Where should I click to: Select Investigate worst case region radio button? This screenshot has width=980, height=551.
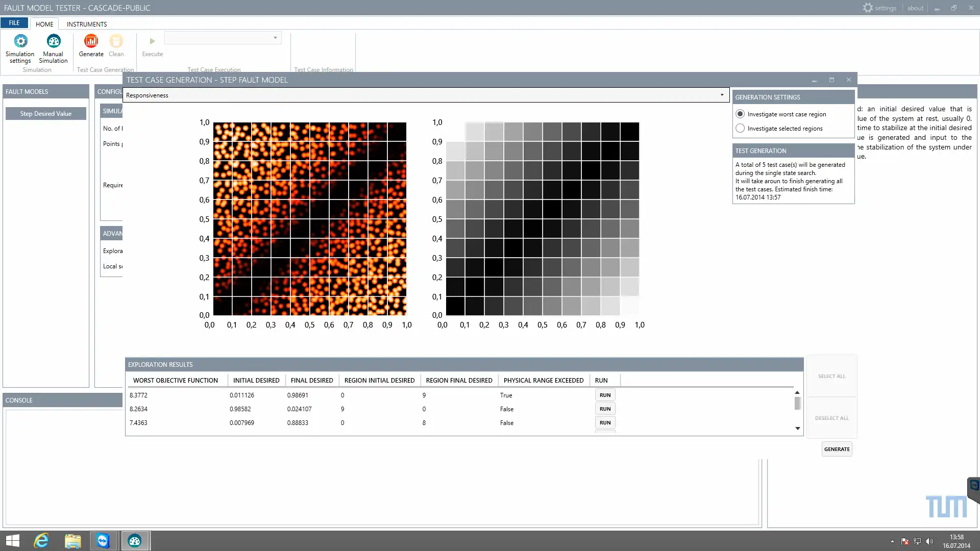[740, 114]
